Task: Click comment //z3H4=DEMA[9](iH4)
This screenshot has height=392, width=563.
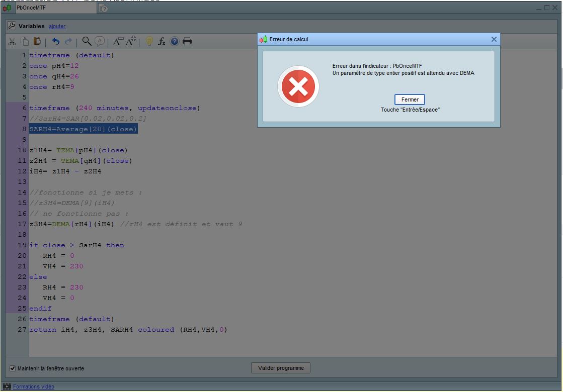Action: tap(72, 203)
